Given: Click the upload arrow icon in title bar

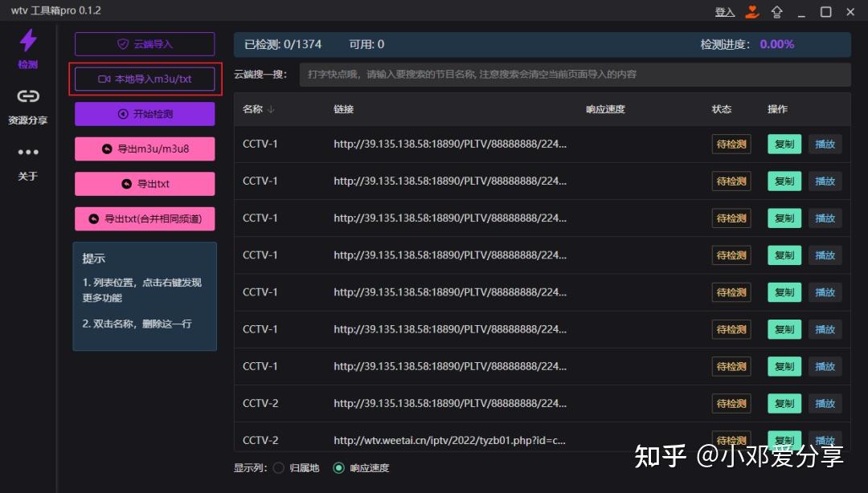Looking at the screenshot, I should pyautogui.click(x=776, y=11).
